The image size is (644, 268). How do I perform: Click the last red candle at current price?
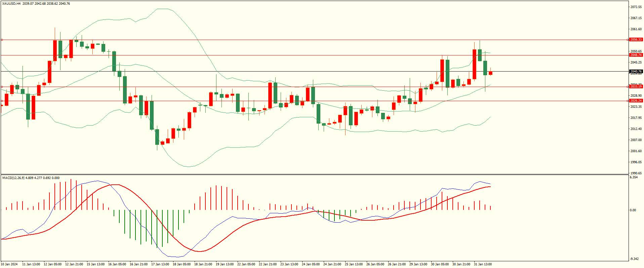point(491,73)
